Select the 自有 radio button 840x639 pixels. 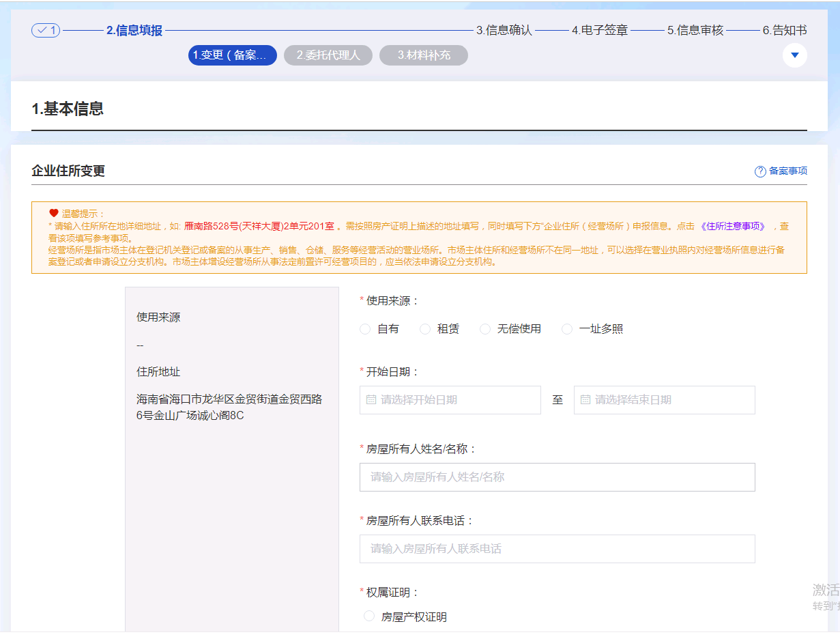(365, 329)
